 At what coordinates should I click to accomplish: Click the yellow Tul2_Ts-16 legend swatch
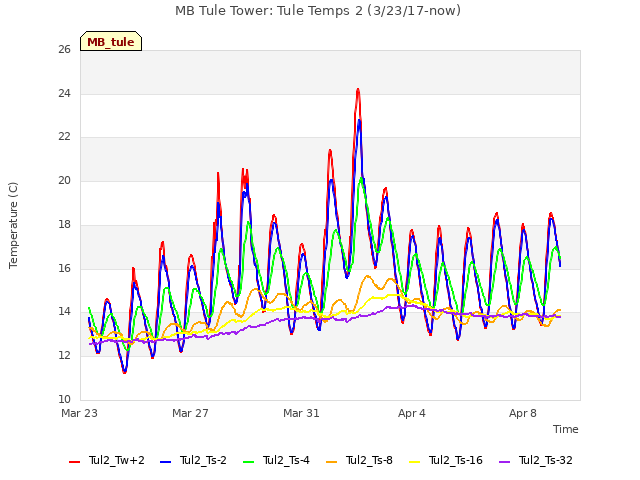pyautogui.click(x=414, y=462)
